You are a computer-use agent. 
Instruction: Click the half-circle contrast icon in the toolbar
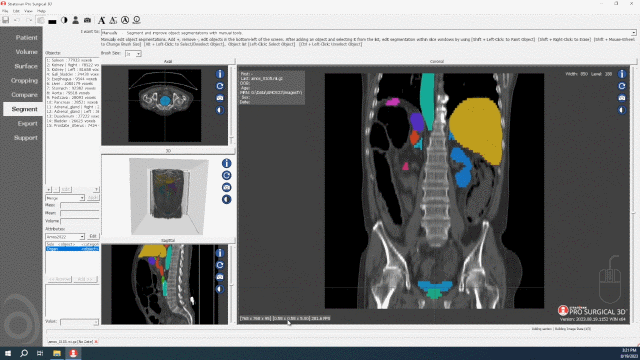point(64,20)
